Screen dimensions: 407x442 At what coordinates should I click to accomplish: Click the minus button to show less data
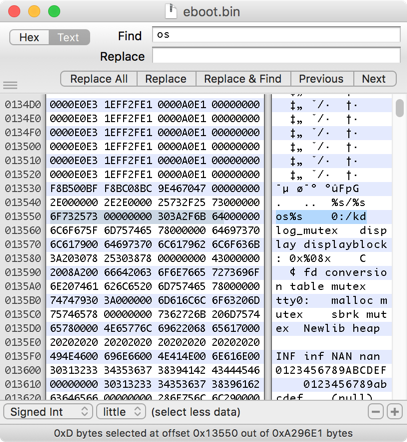tap(376, 412)
